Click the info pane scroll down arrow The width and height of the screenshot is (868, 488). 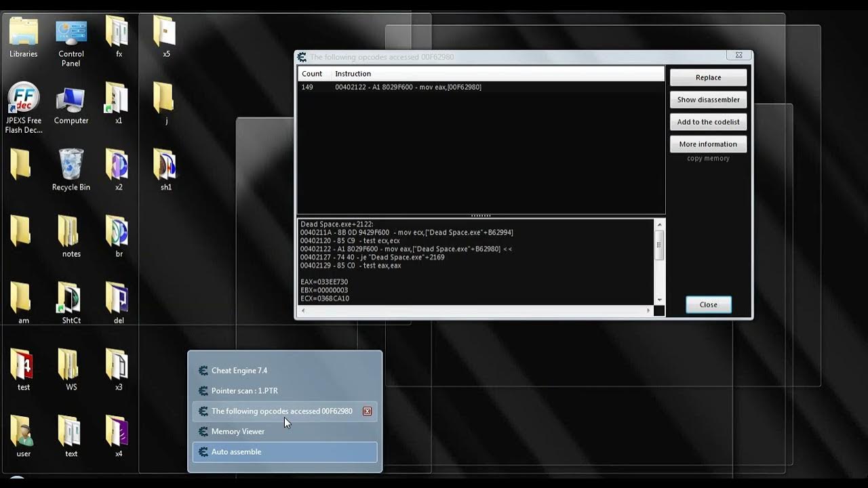[659, 300]
